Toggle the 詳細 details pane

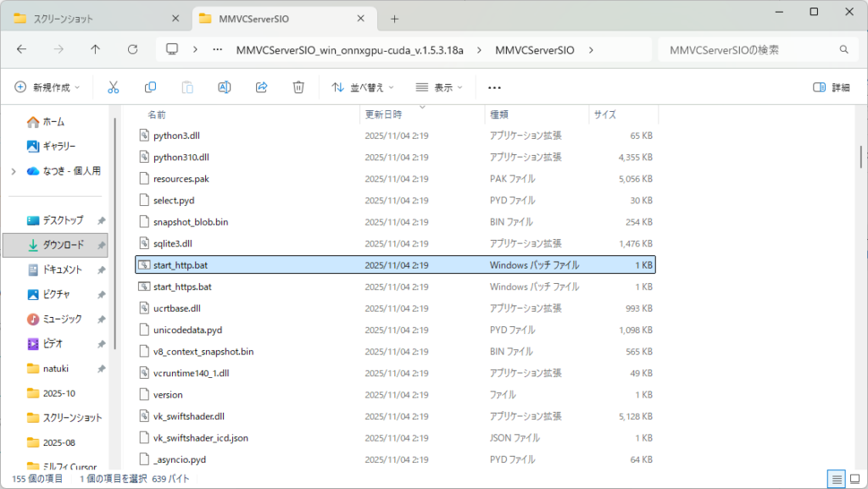(x=831, y=87)
